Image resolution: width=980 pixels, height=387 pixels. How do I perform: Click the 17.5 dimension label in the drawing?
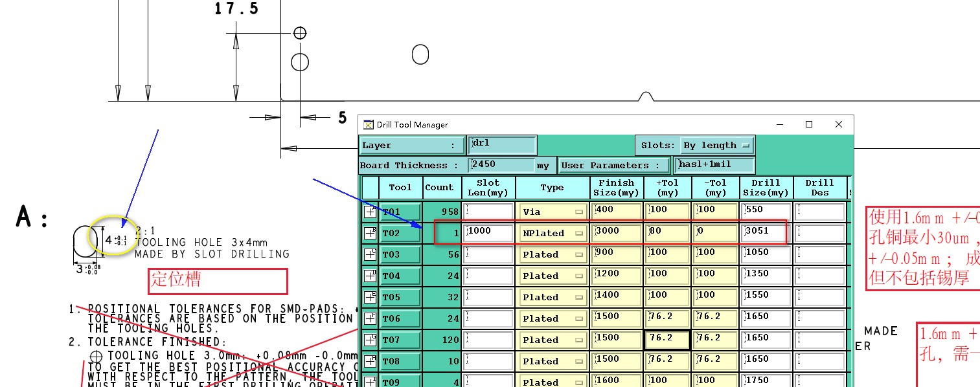click(236, 8)
